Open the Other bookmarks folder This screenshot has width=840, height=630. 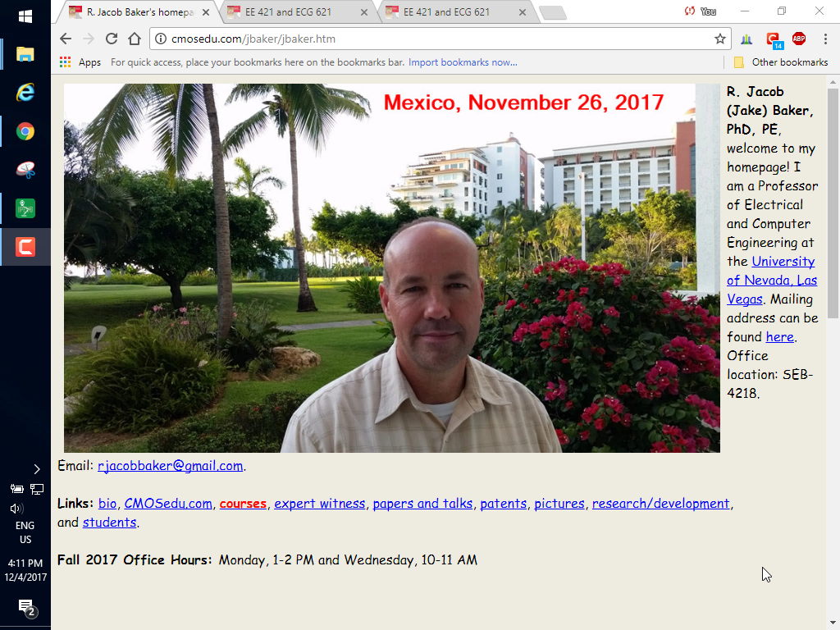tap(781, 62)
